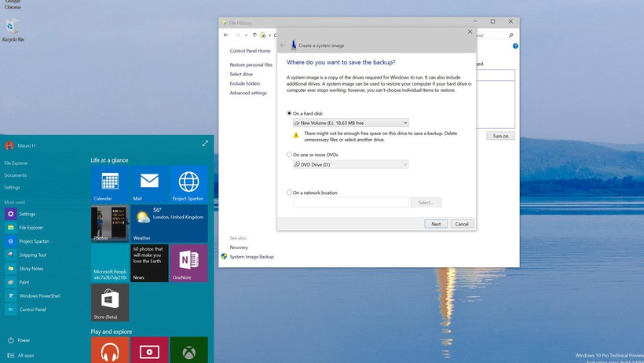Viewport: 644px width, 363px height.
Task: Open the Mail tile
Action: click(149, 184)
